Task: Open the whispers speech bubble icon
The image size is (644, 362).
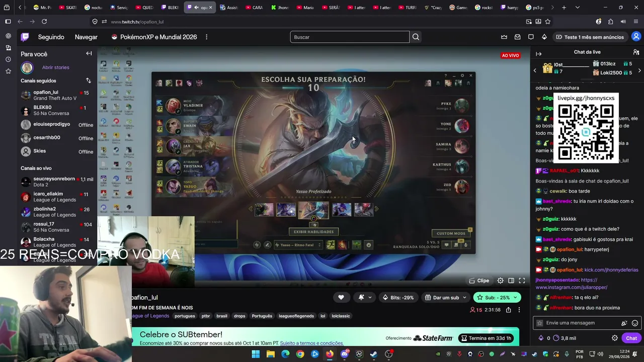Action: (x=531, y=37)
